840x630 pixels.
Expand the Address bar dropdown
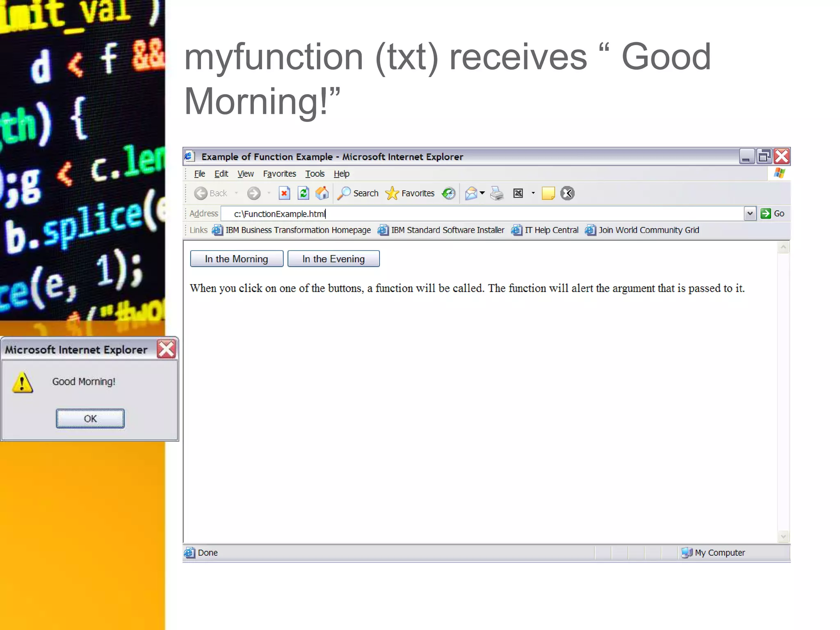tap(750, 214)
